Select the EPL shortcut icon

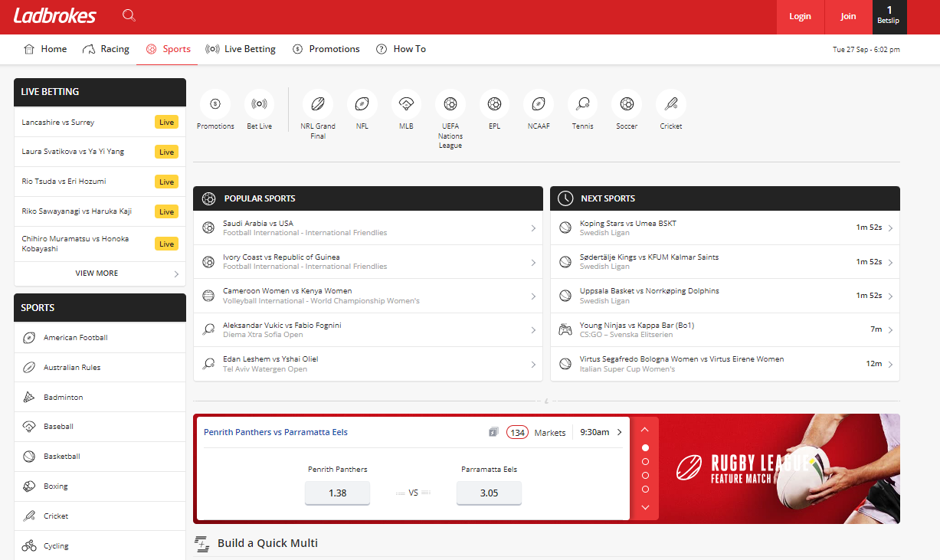coord(495,103)
